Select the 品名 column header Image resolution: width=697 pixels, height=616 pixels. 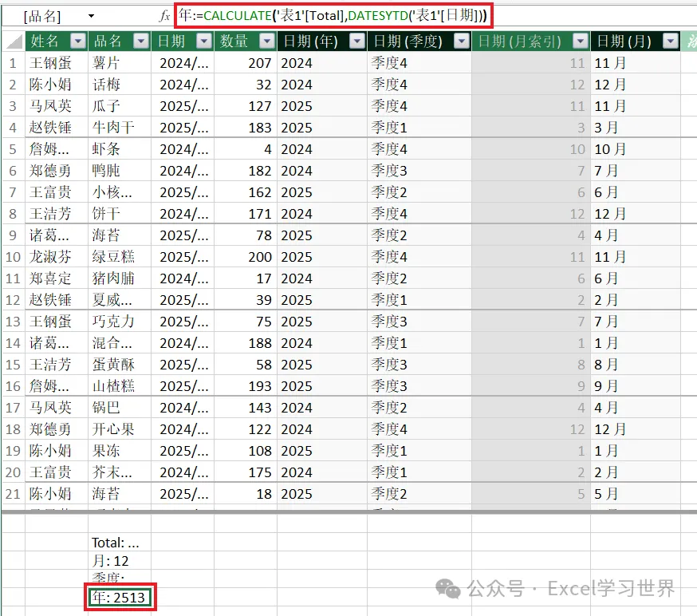108,41
